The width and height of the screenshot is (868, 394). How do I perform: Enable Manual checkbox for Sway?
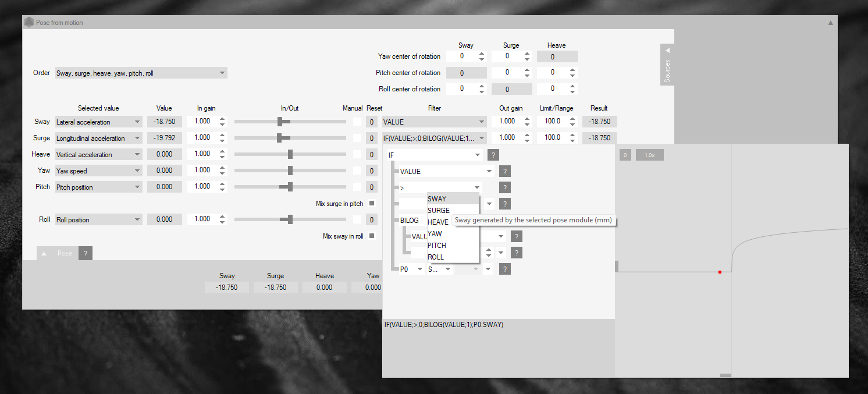pyautogui.click(x=357, y=122)
